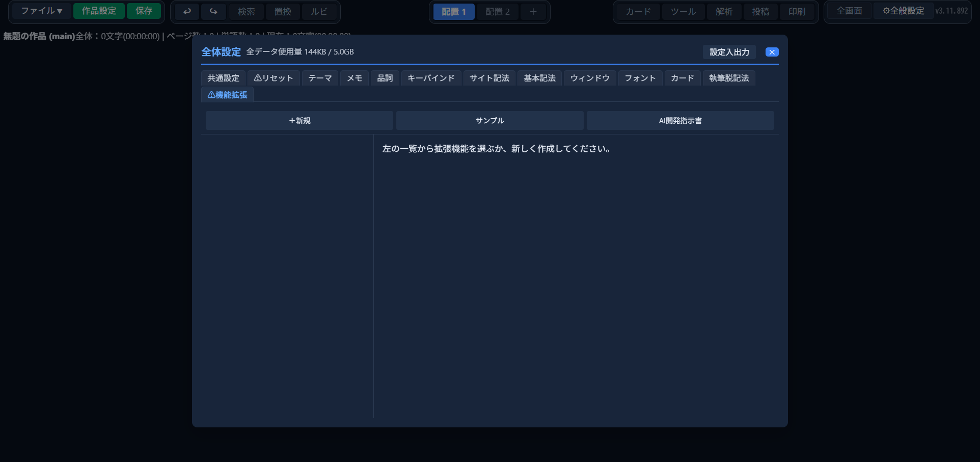Select the フォント tab

point(640,78)
